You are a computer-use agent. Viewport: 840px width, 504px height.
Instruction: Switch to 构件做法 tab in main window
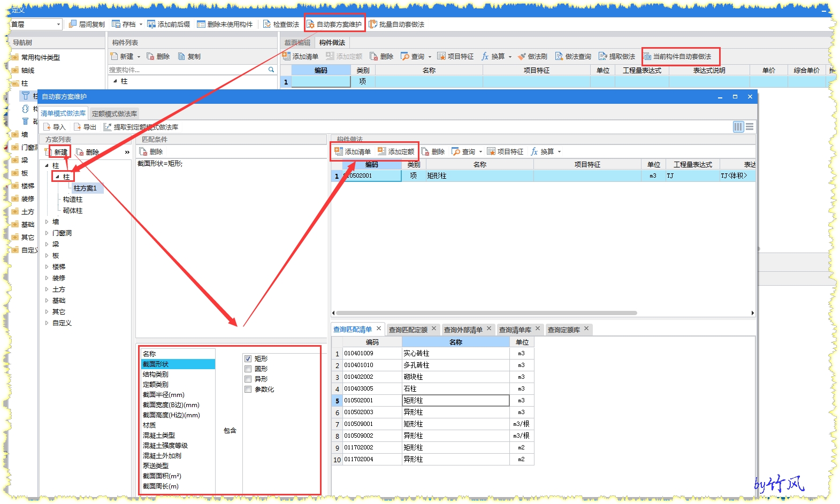(x=332, y=42)
